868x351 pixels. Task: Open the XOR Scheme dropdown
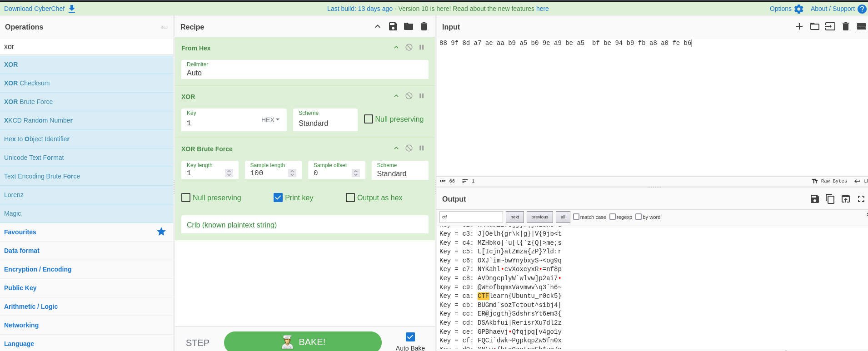325,120
